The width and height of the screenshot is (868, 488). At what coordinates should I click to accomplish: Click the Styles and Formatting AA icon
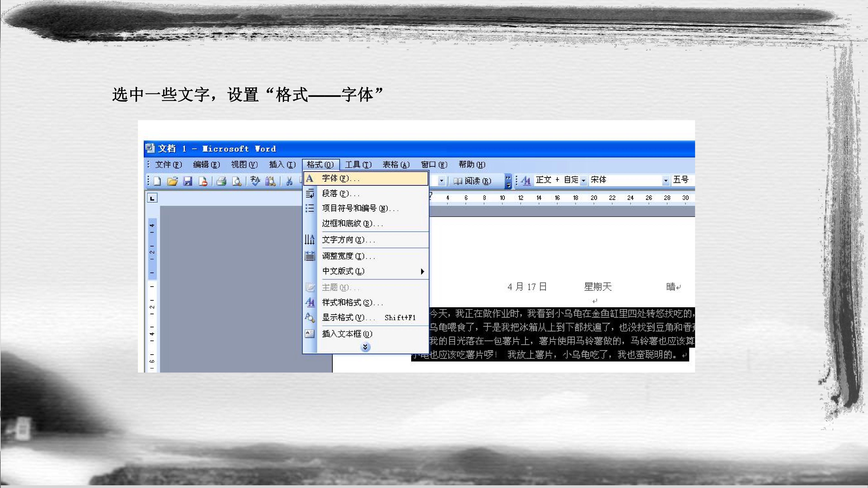pyautogui.click(x=526, y=181)
